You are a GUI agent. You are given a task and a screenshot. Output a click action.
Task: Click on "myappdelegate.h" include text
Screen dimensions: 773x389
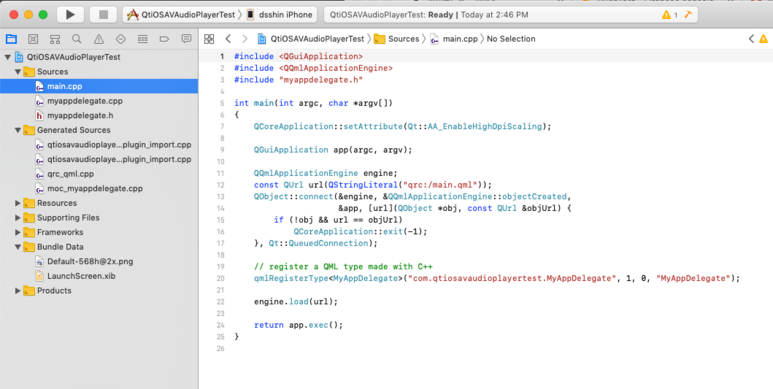pos(321,80)
